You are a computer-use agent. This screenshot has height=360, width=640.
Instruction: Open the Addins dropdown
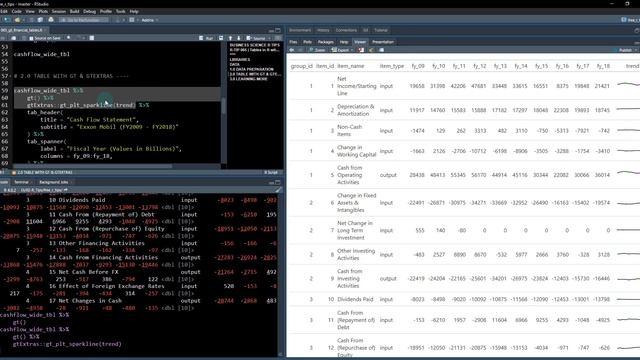(149, 20)
